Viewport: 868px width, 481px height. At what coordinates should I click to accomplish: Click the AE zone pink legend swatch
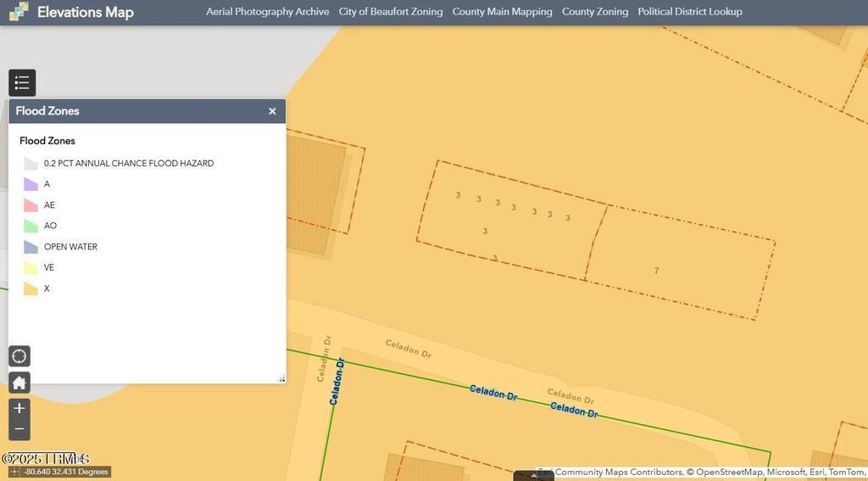pyautogui.click(x=31, y=205)
